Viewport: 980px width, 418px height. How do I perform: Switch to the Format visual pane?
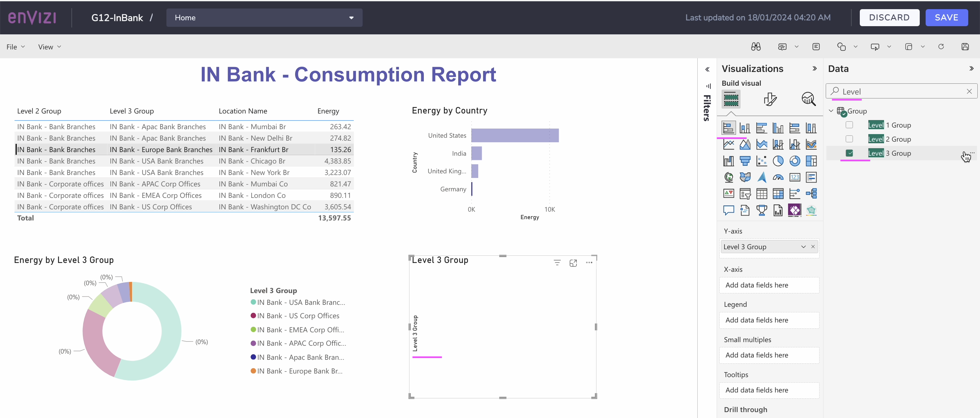[770, 99]
